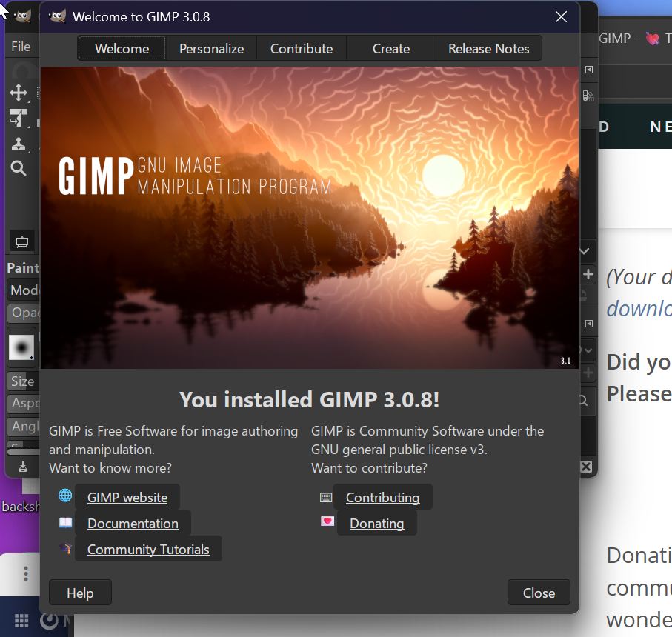Select the Zoom magnifier tool in toolbox
The image size is (672, 637).
[19, 168]
